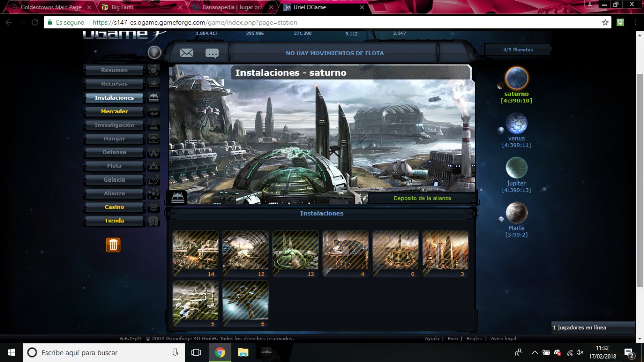Open the Casino menu entry
Image resolution: width=644 pixels, height=362 pixels.
pyautogui.click(x=114, y=207)
